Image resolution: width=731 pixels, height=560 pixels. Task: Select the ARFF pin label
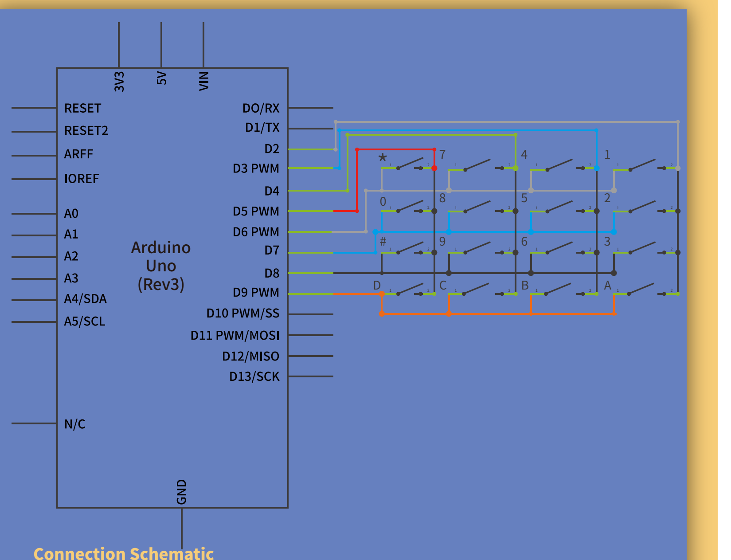pyautogui.click(x=79, y=154)
